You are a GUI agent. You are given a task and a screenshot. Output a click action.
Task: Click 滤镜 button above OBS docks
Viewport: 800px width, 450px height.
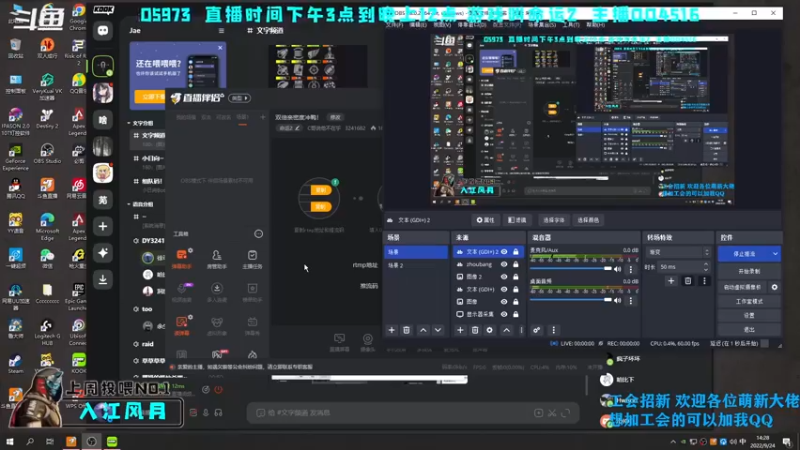tap(517, 220)
